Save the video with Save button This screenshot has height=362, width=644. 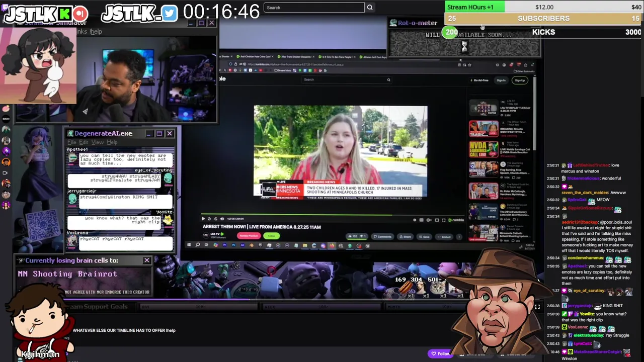pyautogui.click(x=424, y=236)
